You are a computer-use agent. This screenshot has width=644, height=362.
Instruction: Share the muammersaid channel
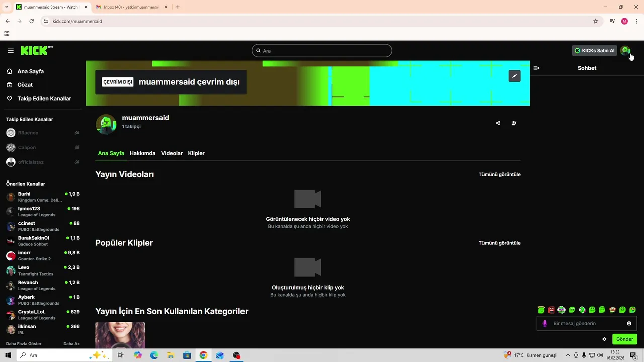498,123
